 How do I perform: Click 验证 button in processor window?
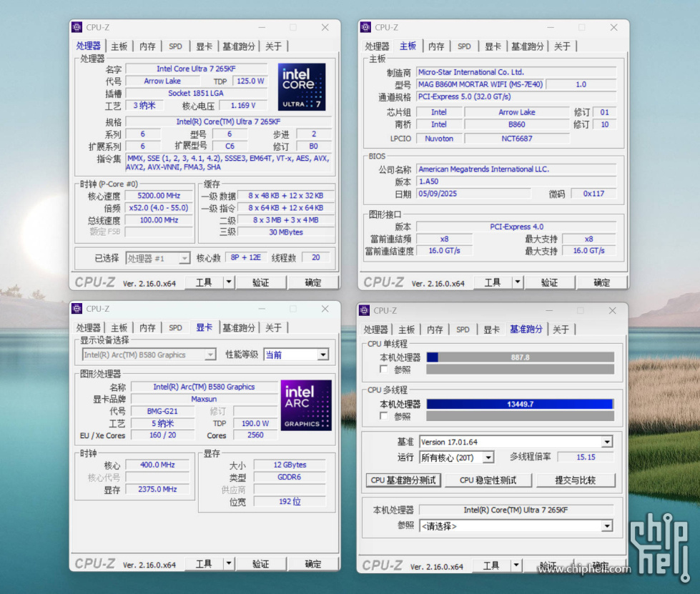[261, 282]
